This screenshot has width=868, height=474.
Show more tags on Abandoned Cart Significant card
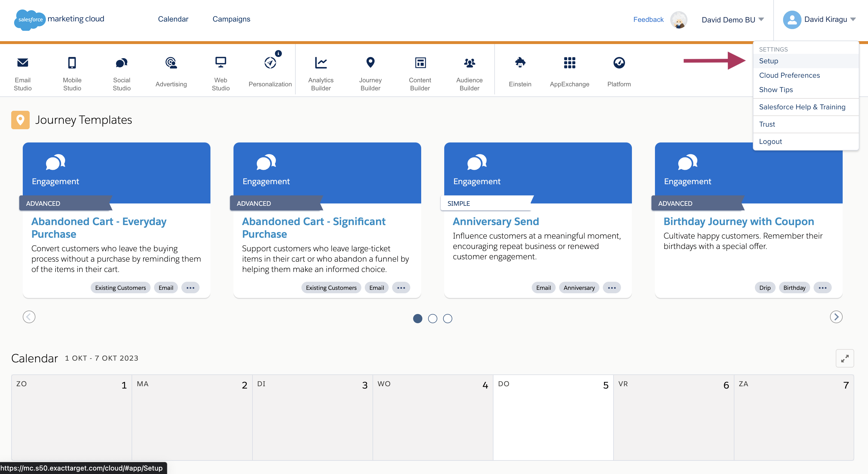401,288
